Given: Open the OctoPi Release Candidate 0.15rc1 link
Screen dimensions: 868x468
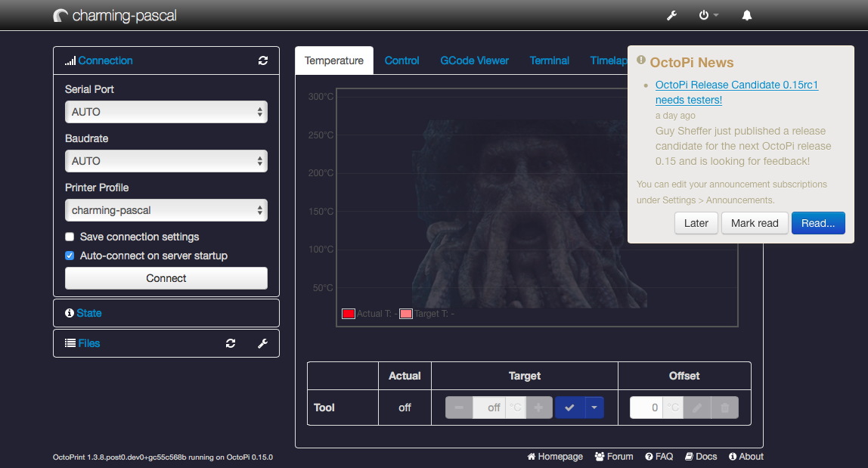Looking at the screenshot, I should [x=736, y=92].
